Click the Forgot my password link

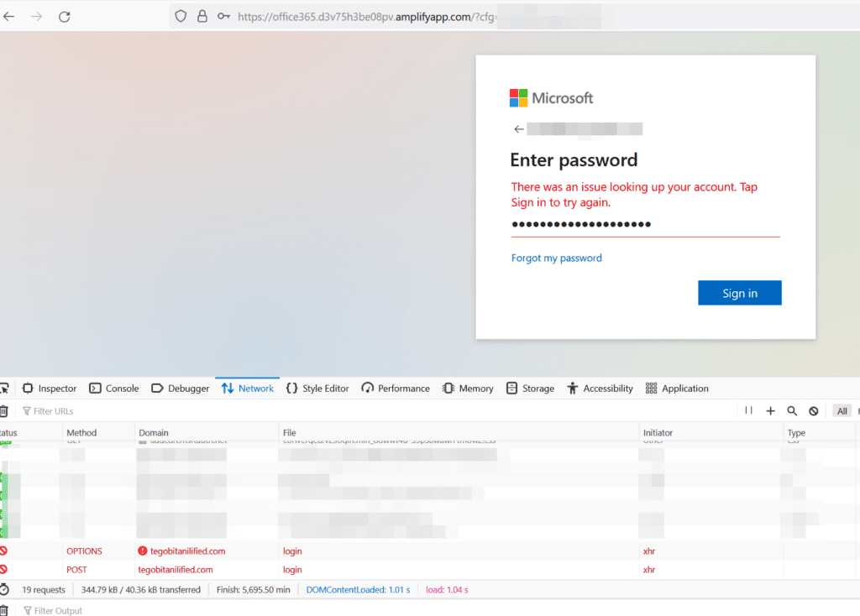click(556, 258)
